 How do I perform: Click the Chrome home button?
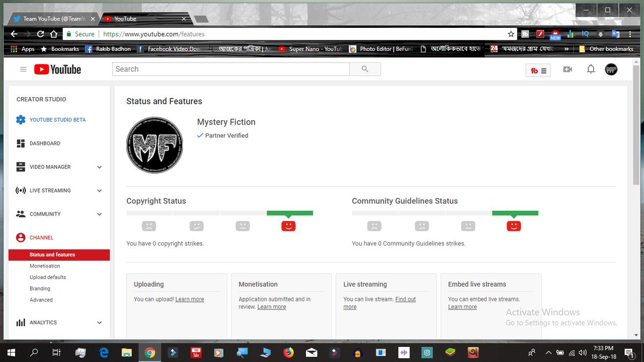pyautogui.click(x=54, y=34)
